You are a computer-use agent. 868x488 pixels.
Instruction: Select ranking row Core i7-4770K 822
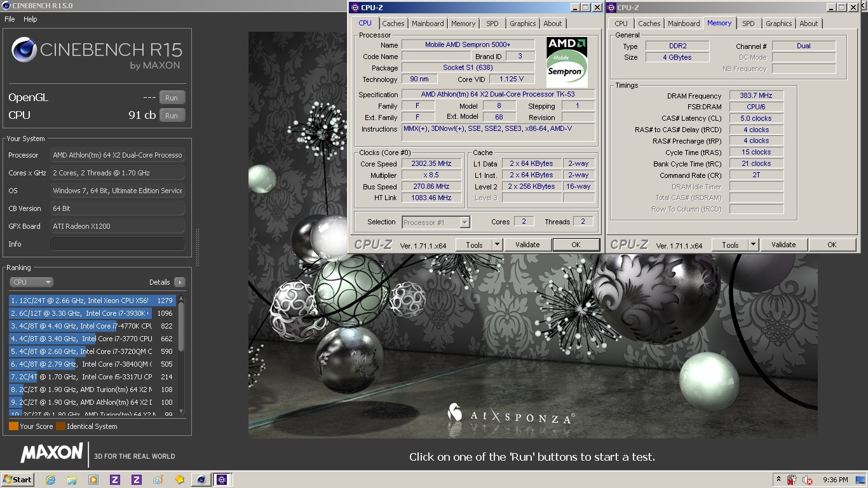(x=92, y=326)
